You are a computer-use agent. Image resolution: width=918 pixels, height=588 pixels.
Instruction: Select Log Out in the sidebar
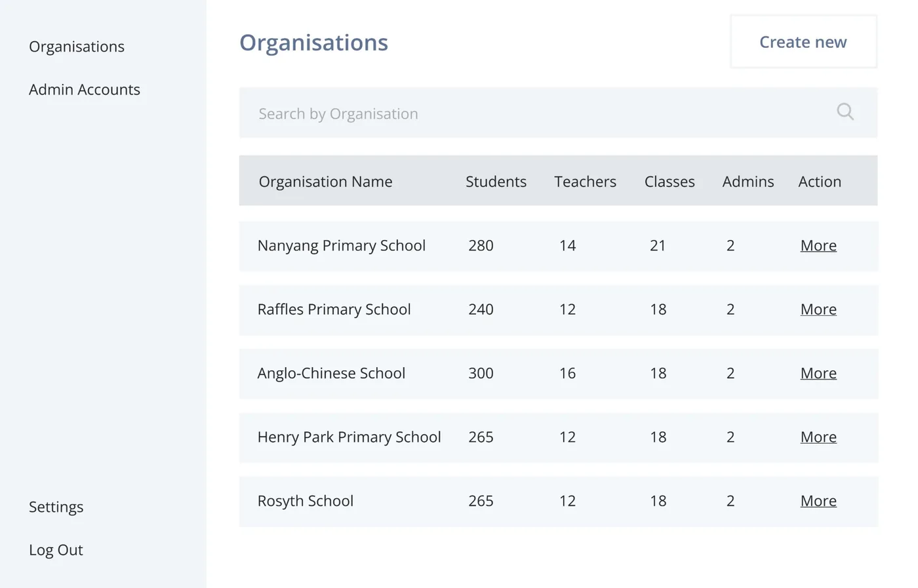(56, 549)
